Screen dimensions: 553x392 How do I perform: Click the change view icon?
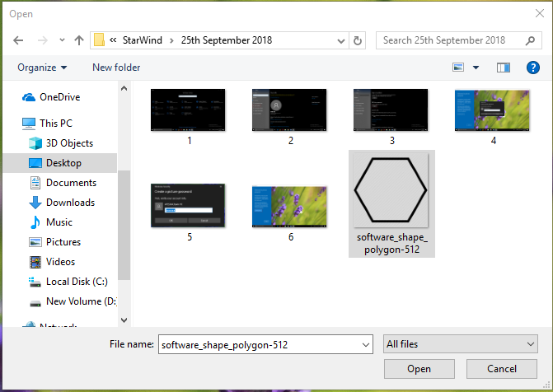tap(459, 68)
